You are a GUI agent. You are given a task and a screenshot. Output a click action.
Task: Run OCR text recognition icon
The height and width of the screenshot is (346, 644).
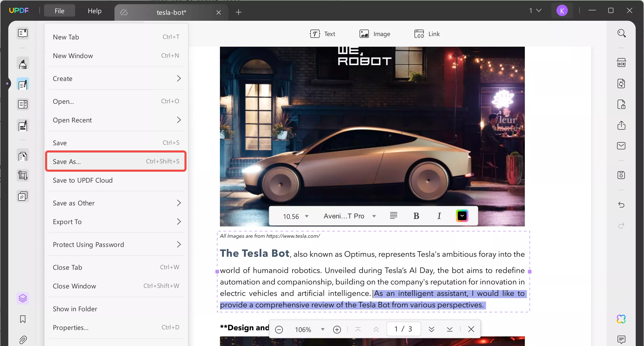coord(621,63)
